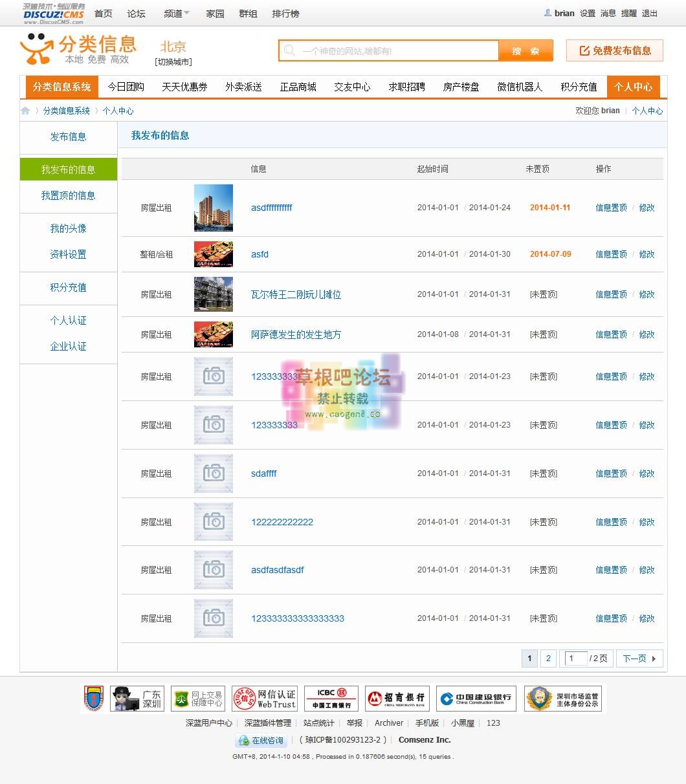Click the page number input field
Image resolution: width=686 pixels, height=784 pixels.
pos(575,658)
